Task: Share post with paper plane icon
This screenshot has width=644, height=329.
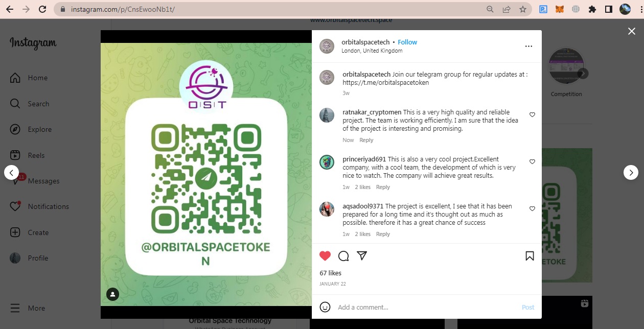Action: click(x=362, y=256)
